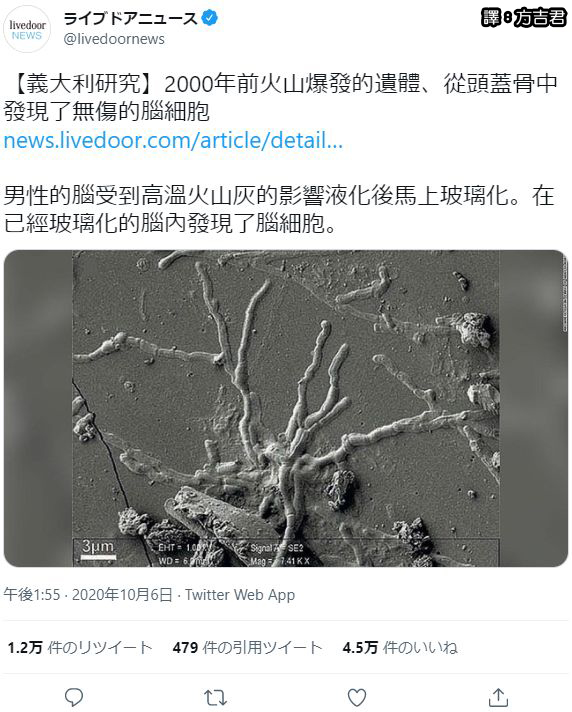Click the ライブドアニュース account name
Viewport: 572px width, 712px height.
(131, 18)
